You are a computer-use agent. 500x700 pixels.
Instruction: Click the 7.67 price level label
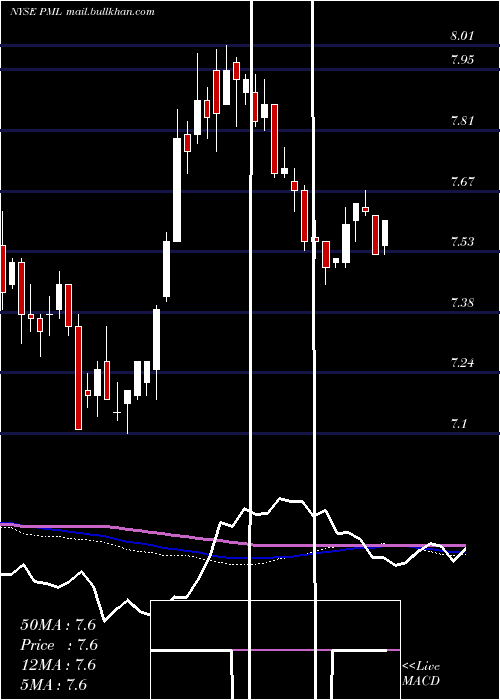(462, 182)
